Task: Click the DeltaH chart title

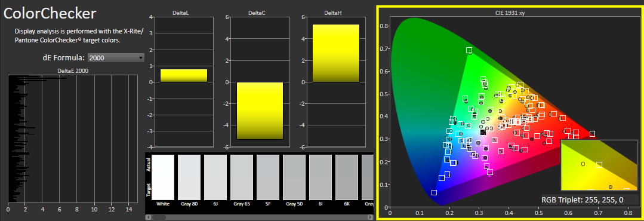Action: pyautogui.click(x=333, y=14)
